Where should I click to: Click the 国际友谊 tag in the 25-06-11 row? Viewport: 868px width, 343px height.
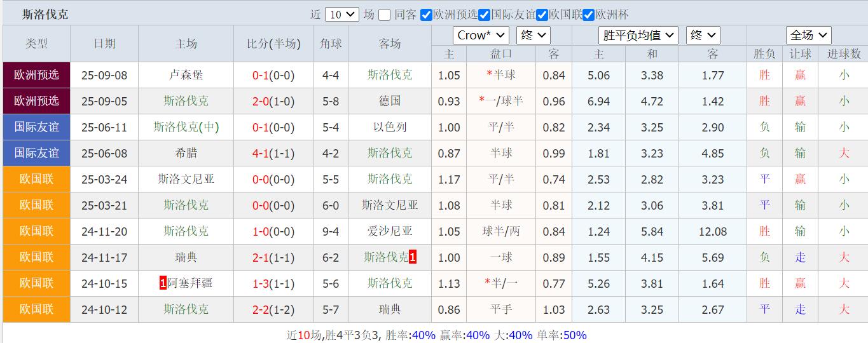click(x=36, y=127)
